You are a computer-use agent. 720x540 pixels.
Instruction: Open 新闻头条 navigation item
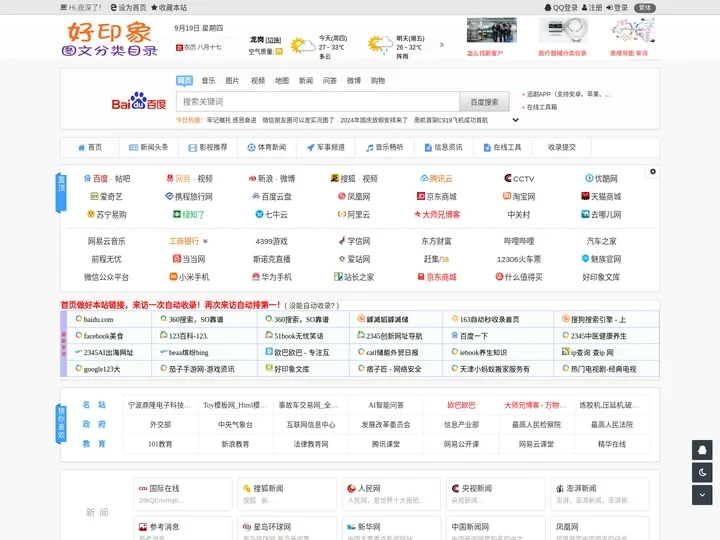pyautogui.click(x=149, y=147)
